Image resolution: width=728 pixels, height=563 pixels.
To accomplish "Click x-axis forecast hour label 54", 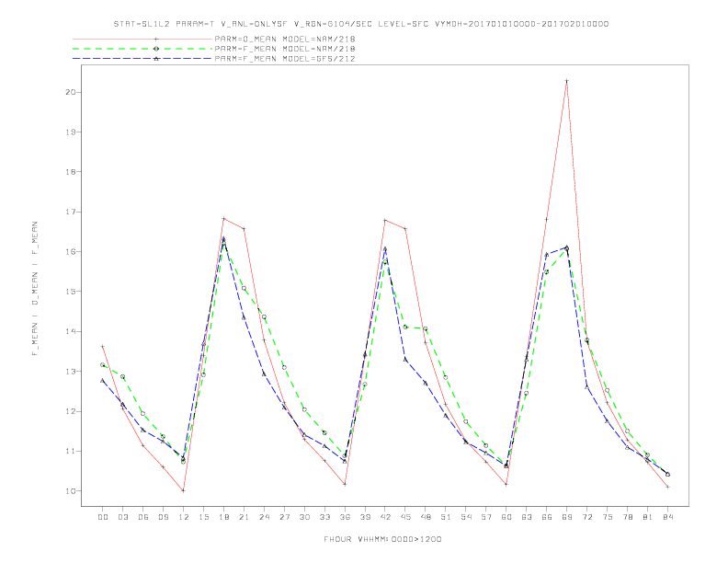I will point(466,517).
